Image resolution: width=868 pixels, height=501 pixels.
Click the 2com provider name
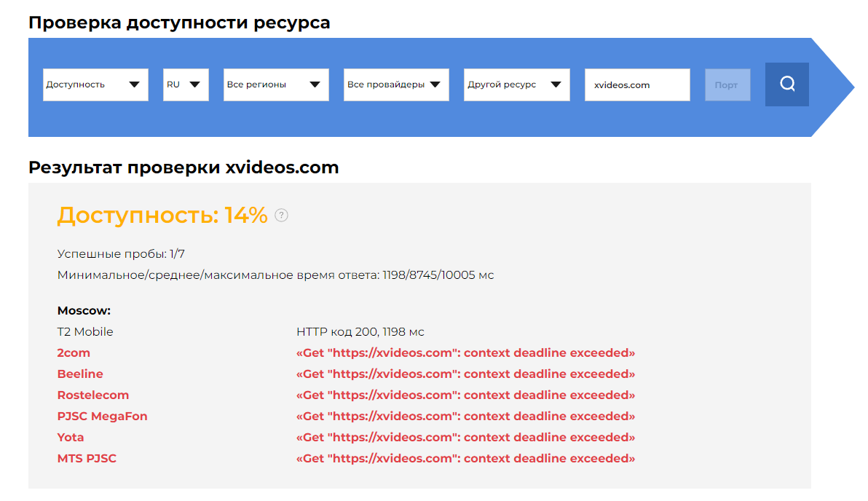click(x=74, y=352)
